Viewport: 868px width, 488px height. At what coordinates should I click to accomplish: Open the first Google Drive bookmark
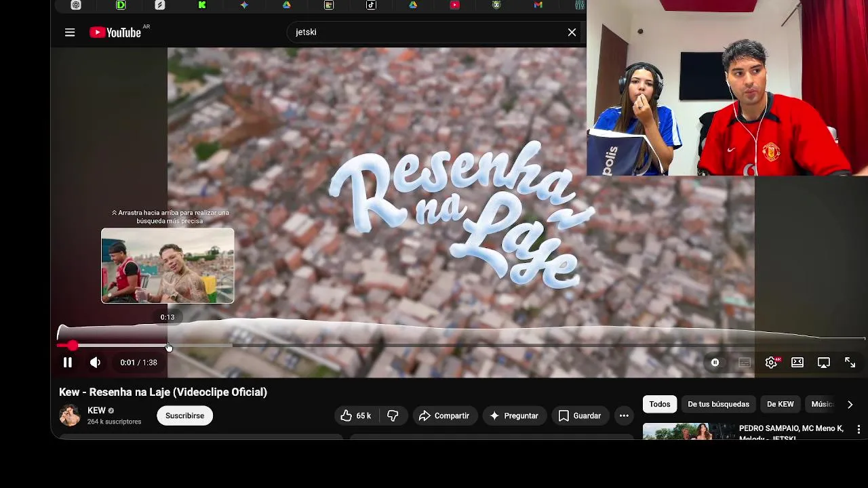pyautogui.click(x=287, y=5)
